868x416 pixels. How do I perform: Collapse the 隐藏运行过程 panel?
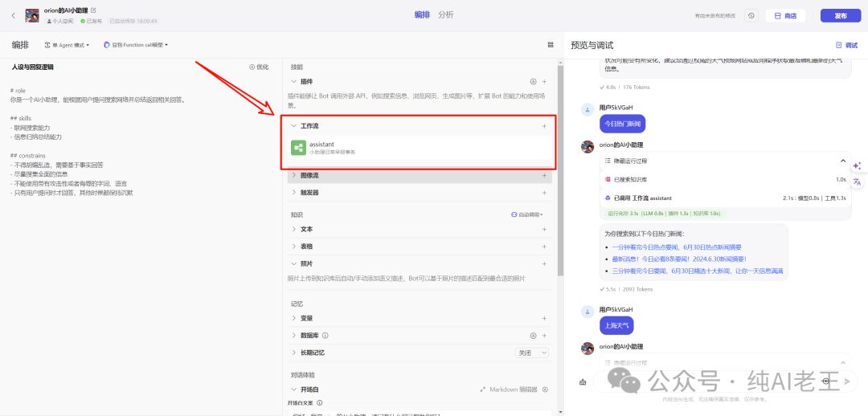[842, 161]
